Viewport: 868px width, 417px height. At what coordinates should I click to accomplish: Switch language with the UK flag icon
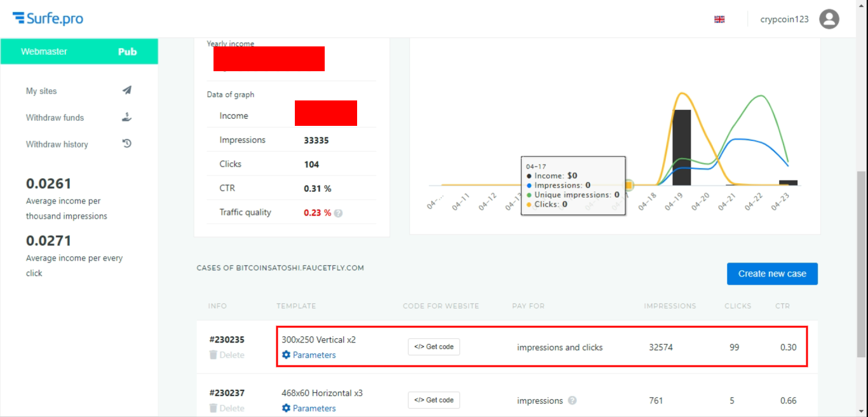pos(719,19)
